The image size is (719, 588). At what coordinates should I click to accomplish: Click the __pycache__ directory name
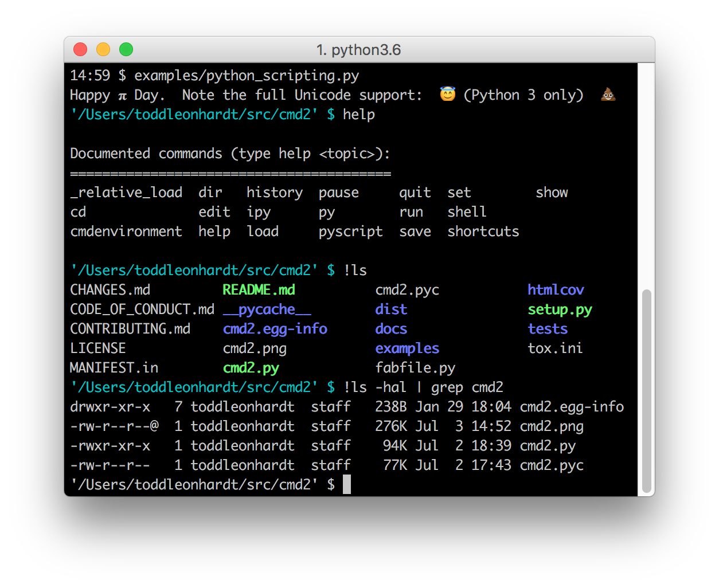[x=267, y=309]
